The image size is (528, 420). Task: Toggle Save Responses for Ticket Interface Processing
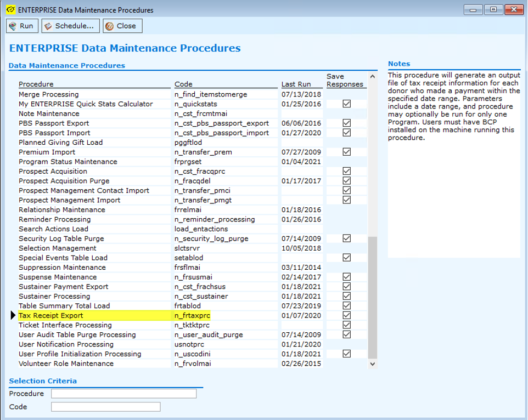[x=346, y=325]
